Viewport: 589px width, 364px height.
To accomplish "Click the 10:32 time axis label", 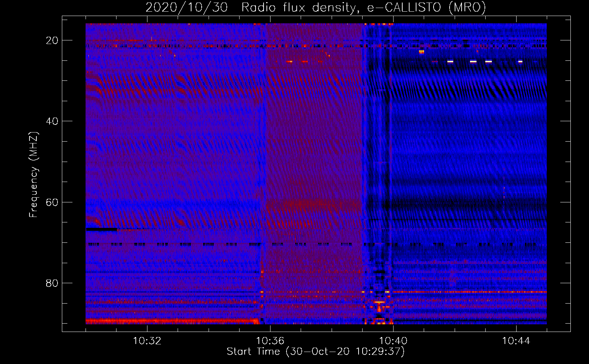I will point(147,341).
